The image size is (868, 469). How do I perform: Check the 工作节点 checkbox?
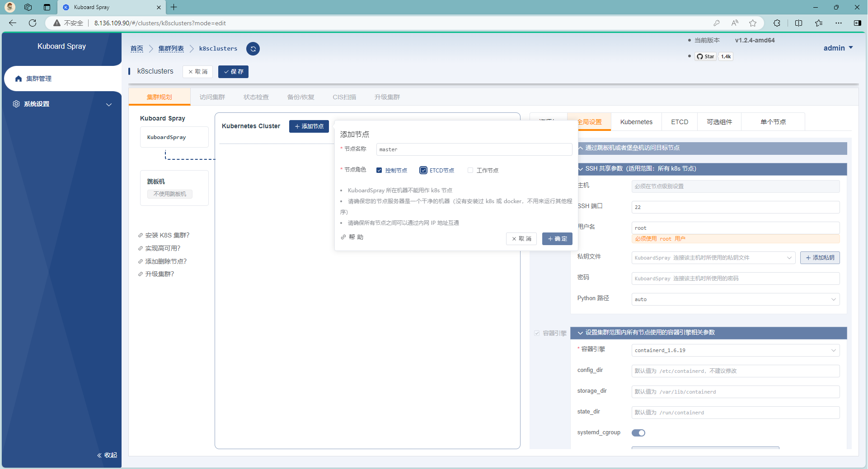pos(470,170)
